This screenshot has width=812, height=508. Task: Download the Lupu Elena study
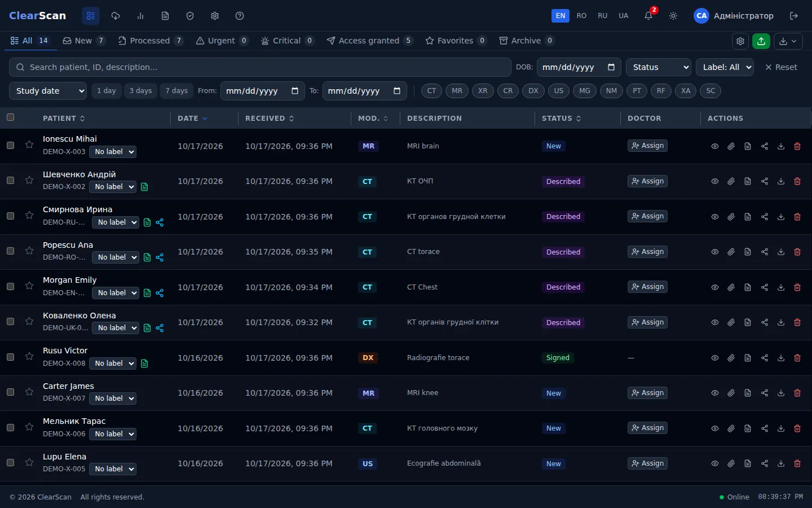781,463
